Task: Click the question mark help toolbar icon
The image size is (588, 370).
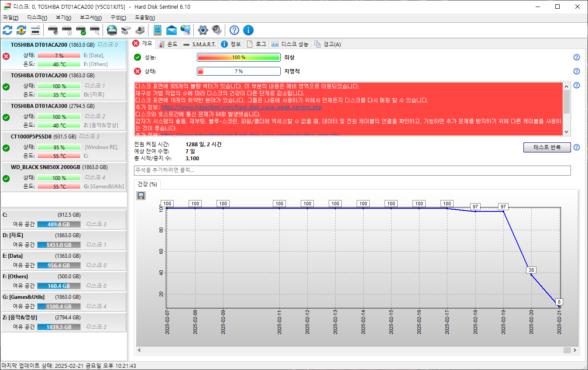Action: tap(234, 30)
